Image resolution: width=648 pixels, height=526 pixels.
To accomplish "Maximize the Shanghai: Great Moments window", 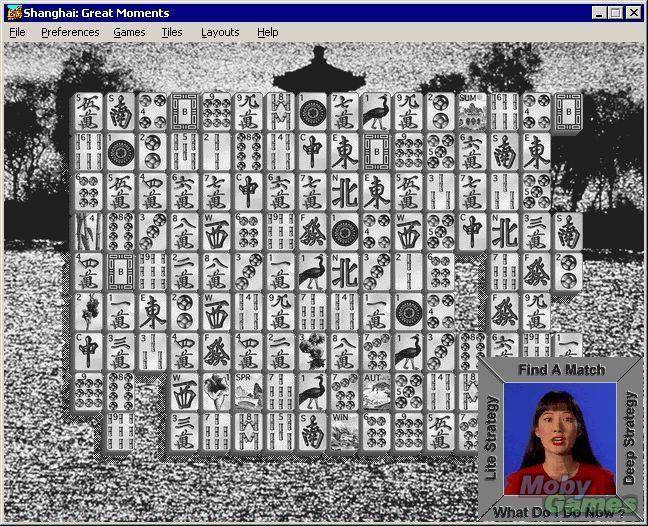I will coord(615,13).
